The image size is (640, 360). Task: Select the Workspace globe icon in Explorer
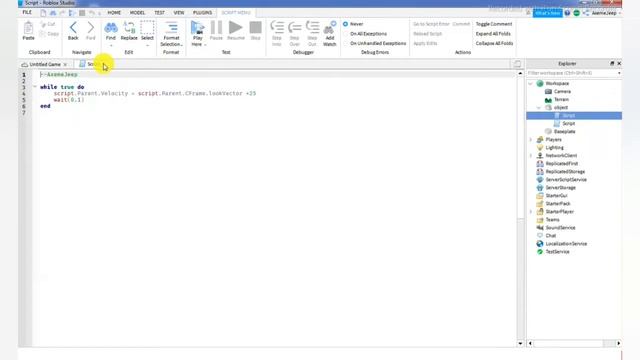(540, 83)
